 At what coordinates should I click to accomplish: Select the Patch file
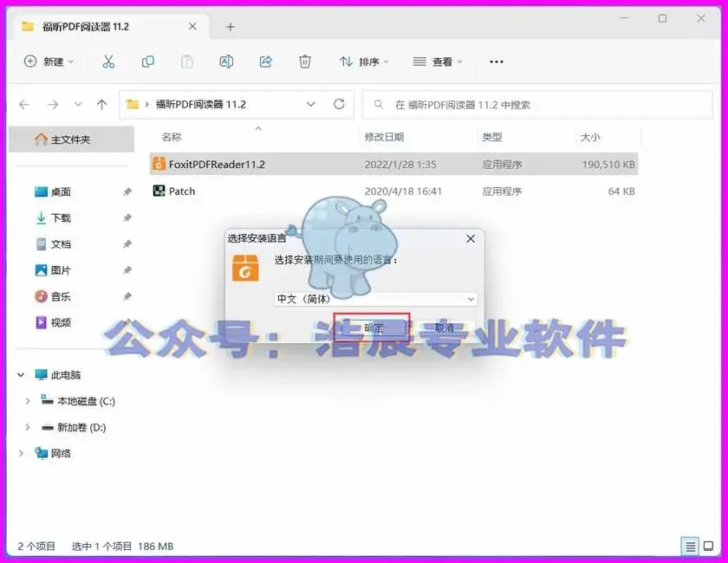pos(393,191)
